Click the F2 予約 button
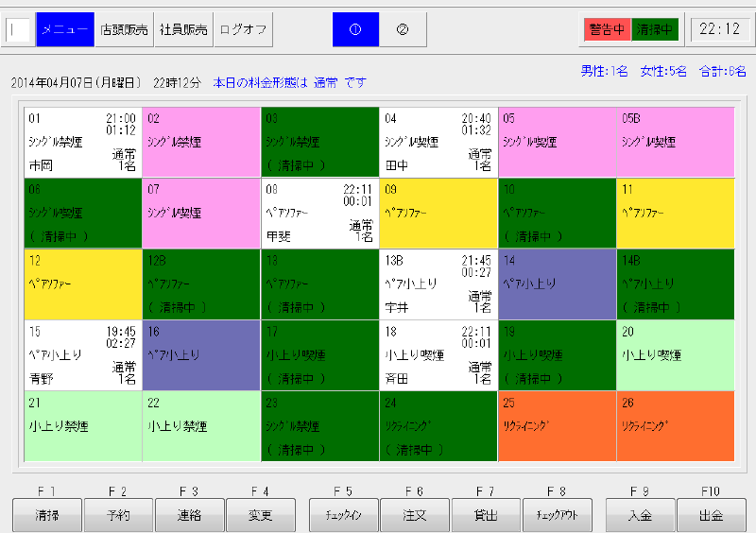 tap(118, 516)
